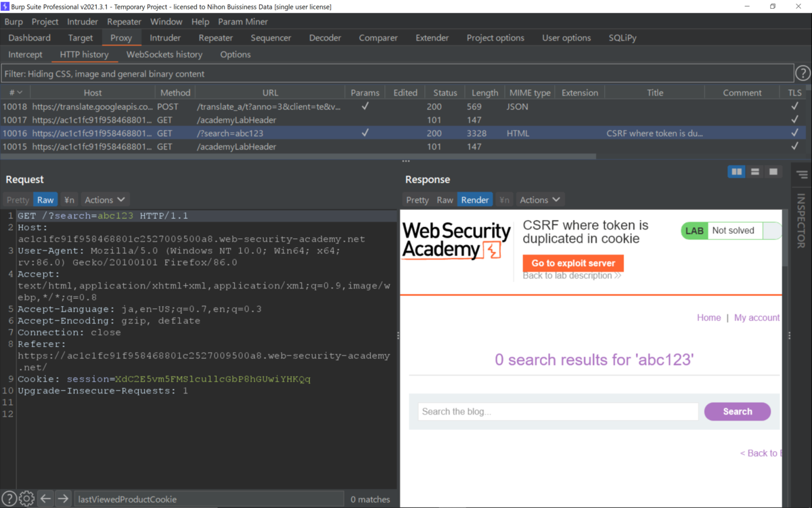Select request row 10017 academyLabHeader
This screenshot has height=508, width=812.
coord(403,120)
